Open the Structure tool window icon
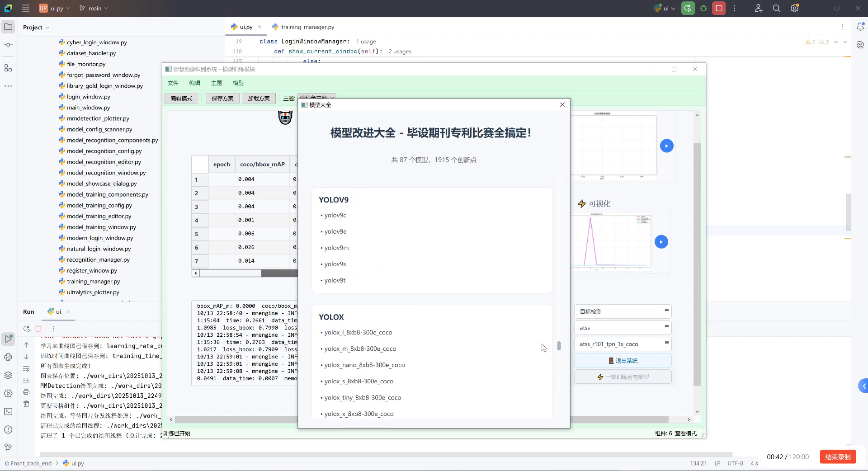The image size is (868, 471). click(x=8, y=68)
